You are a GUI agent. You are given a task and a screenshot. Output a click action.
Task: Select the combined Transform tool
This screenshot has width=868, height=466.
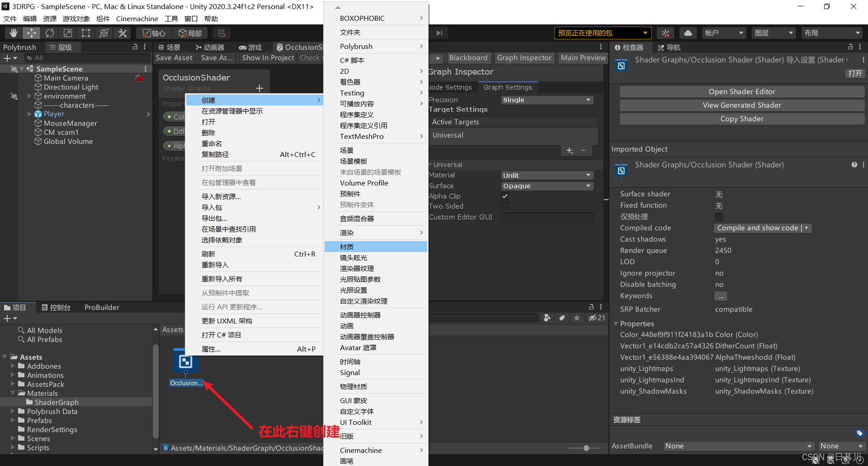point(104,33)
